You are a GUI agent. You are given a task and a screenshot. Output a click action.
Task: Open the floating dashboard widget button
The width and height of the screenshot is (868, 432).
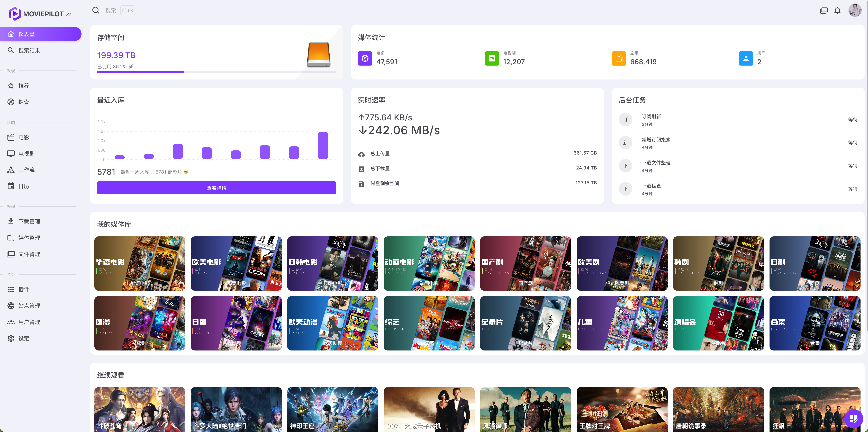[854, 419]
